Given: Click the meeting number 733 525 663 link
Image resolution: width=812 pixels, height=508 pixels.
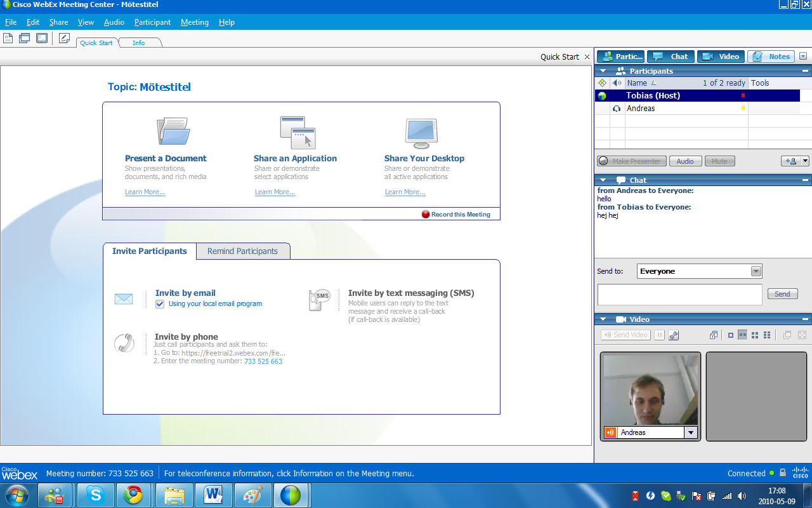Looking at the screenshot, I should (x=263, y=361).
